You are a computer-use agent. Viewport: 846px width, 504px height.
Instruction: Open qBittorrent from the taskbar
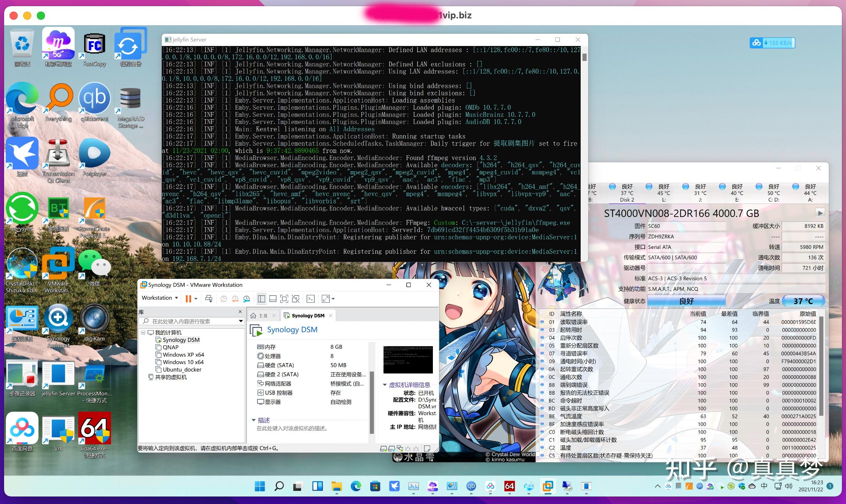pos(471,486)
